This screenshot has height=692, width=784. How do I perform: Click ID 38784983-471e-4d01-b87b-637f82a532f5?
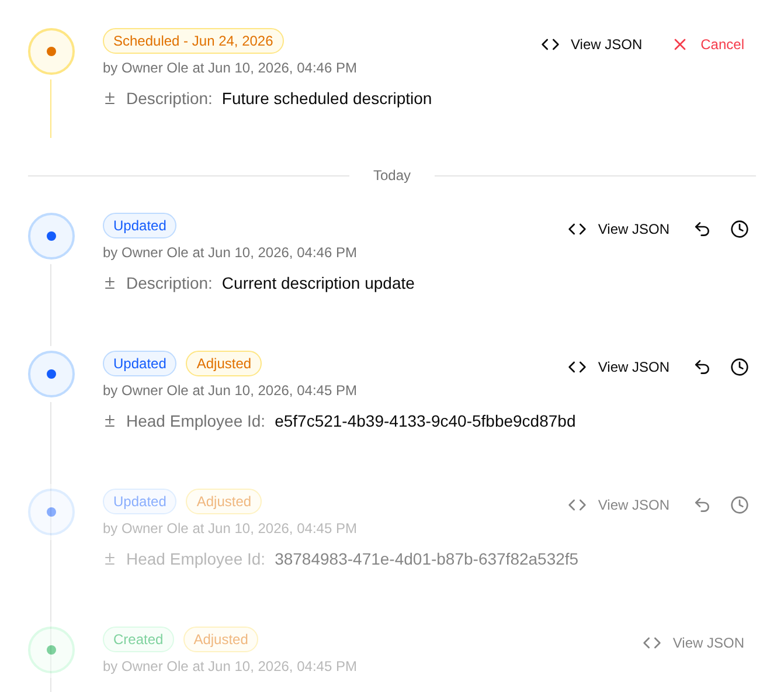426,559
